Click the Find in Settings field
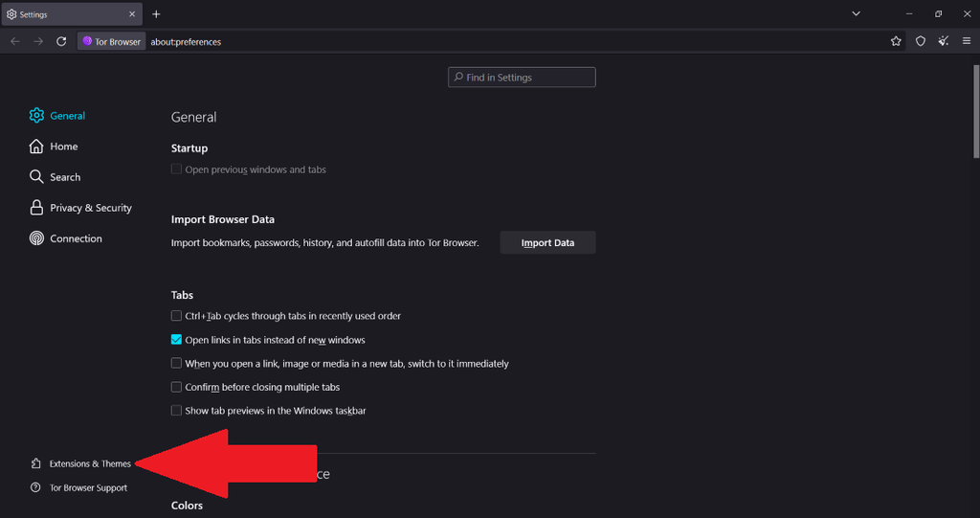Screen dimensions: 980x518 click(523, 78)
